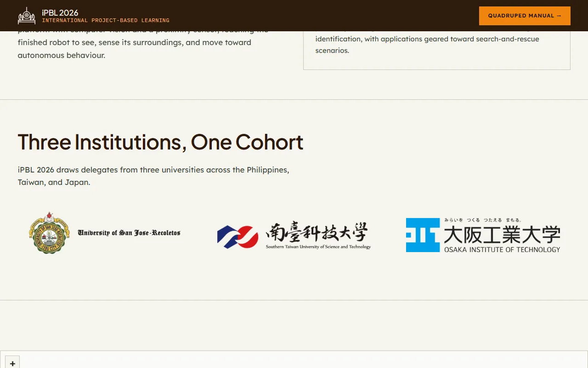The image size is (588, 368).
Task: Click the University of San Jose-Recoletos seal
Action: point(49,233)
